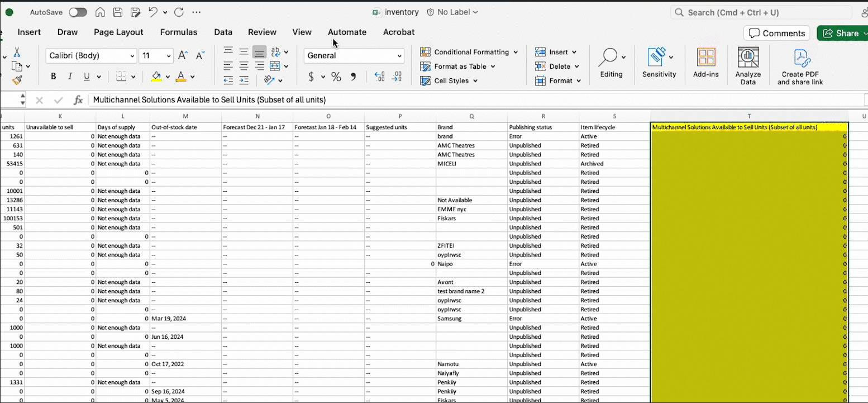Align text left

pos(228,66)
